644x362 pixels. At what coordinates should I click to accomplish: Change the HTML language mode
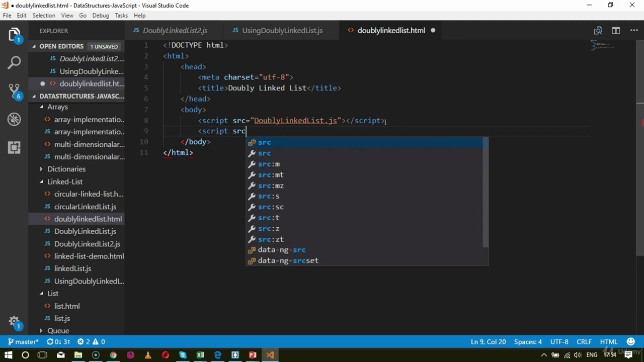(608, 342)
